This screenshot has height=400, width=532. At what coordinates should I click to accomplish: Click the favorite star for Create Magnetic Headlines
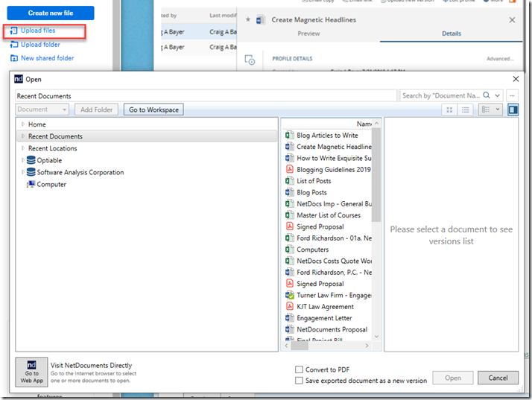248,19
